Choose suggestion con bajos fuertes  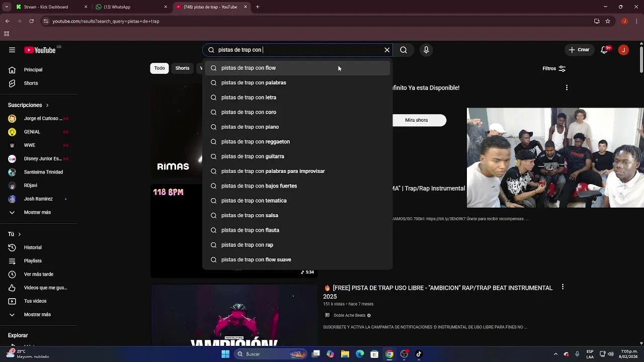point(297,186)
